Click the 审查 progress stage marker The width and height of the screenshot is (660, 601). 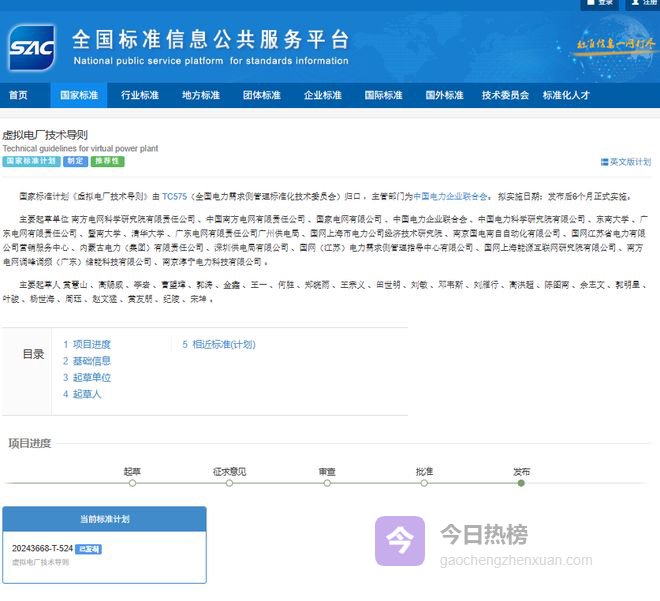(x=327, y=482)
